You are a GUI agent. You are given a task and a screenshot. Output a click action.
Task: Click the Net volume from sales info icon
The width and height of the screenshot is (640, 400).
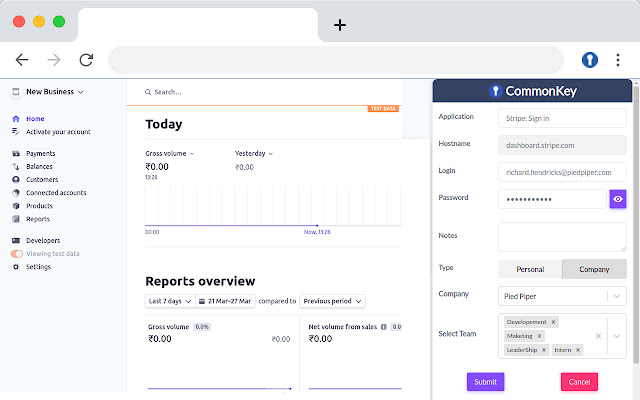pyautogui.click(x=384, y=327)
